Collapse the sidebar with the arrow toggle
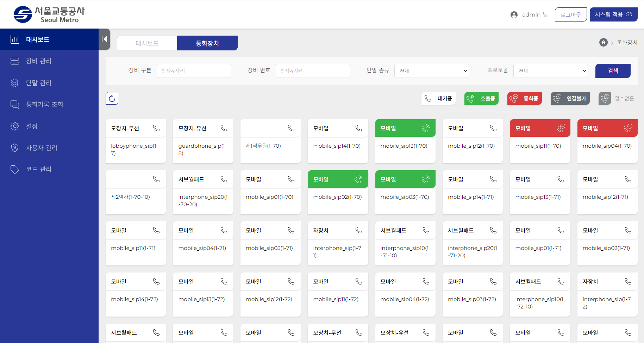This screenshot has height=343, width=644. pyautogui.click(x=104, y=39)
